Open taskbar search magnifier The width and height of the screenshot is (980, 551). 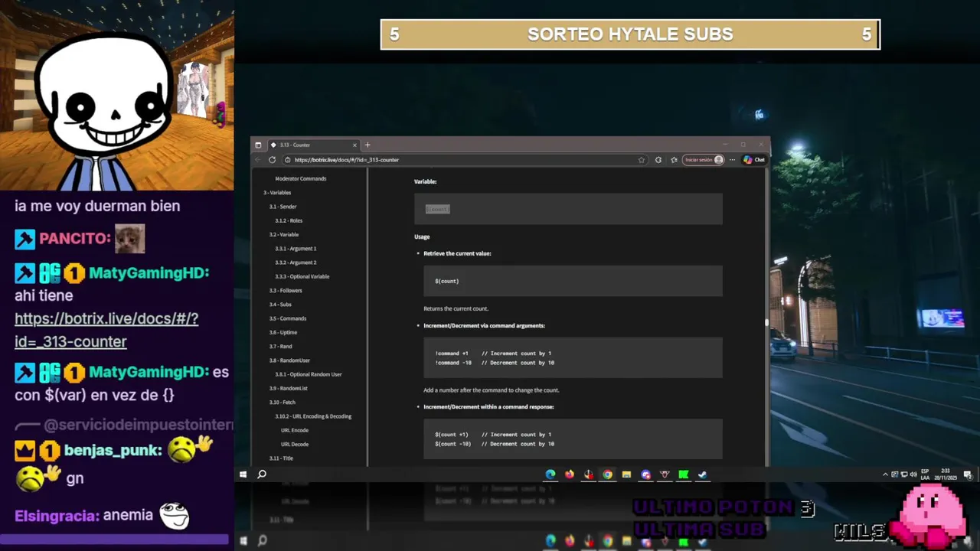coord(262,474)
